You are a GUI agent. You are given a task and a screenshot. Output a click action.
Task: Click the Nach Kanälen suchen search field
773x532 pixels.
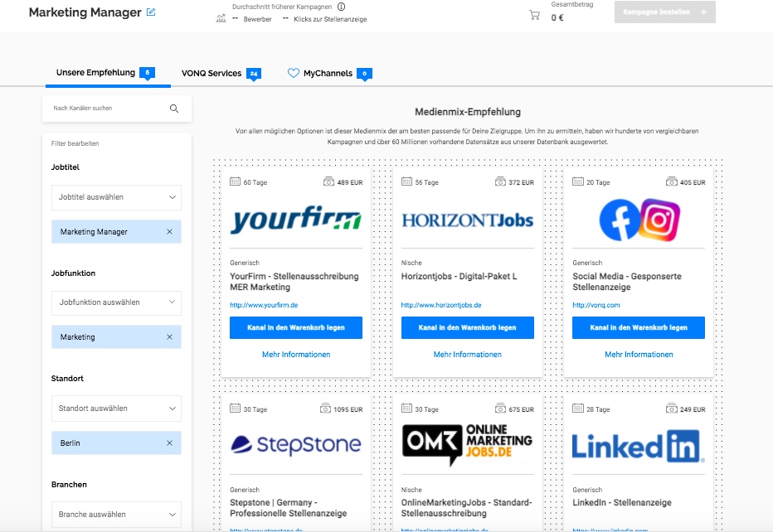tap(117, 109)
